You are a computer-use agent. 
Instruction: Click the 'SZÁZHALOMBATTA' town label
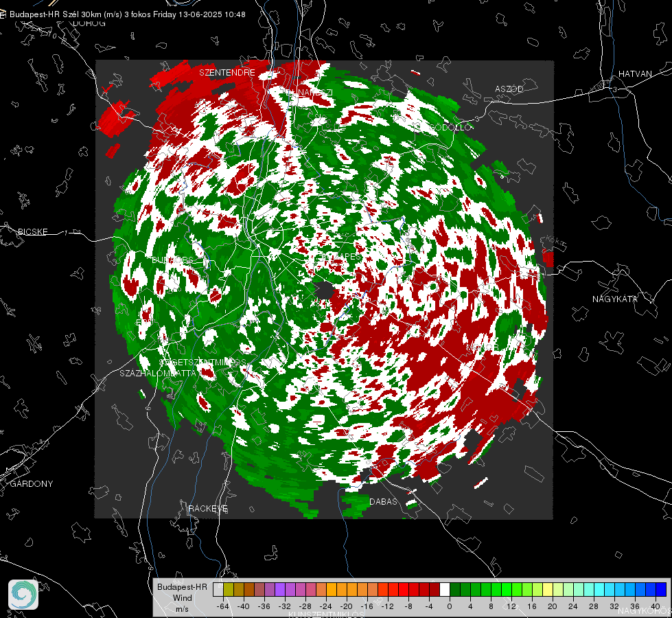pyautogui.click(x=158, y=373)
